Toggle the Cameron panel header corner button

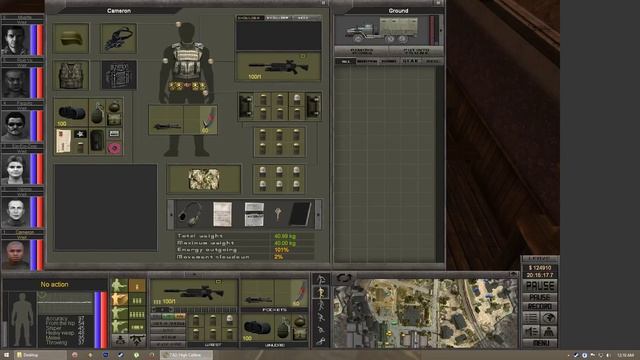(x=323, y=3)
